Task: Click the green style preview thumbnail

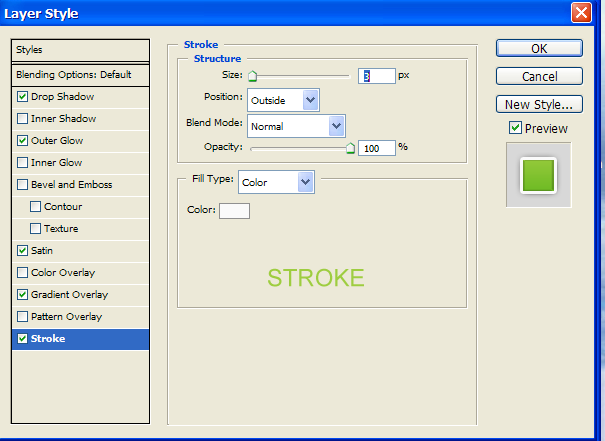Action: click(539, 174)
